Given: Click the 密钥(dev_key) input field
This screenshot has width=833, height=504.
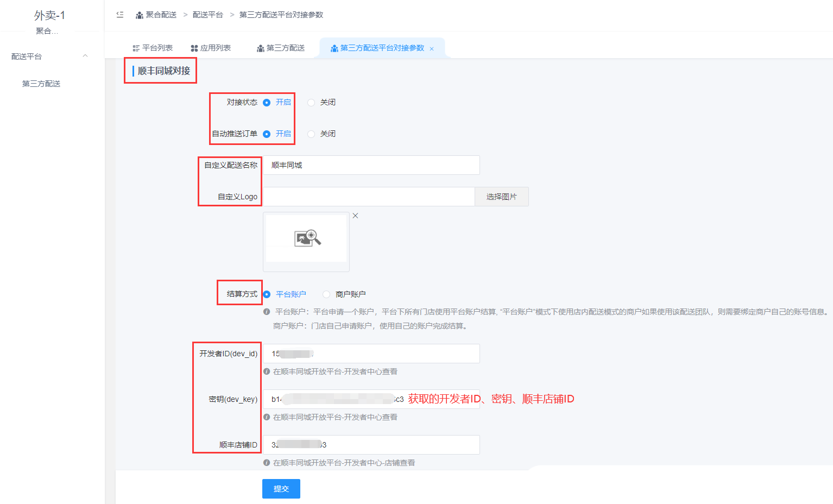Looking at the screenshot, I should pos(371,399).
